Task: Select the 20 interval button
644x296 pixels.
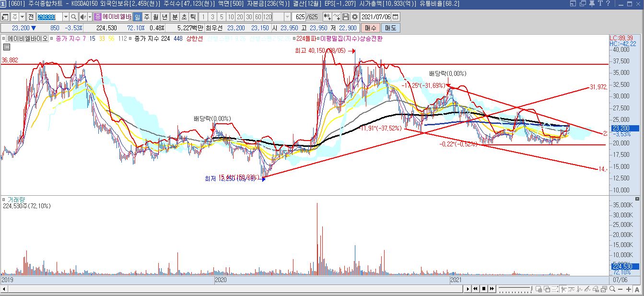Action: tap(240, 17)
